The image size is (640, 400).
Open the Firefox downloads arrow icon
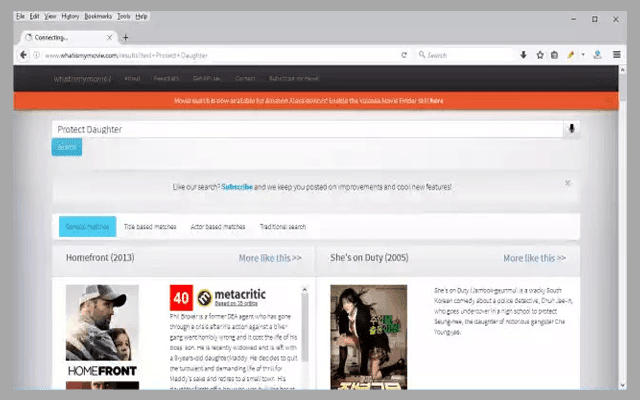pos(523,55)
